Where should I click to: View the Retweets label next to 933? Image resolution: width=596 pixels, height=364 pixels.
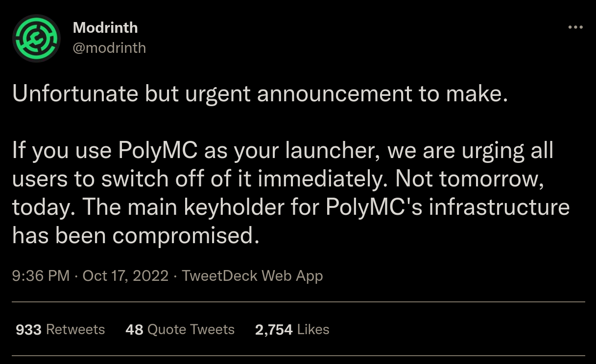click(x=75, y=330)
